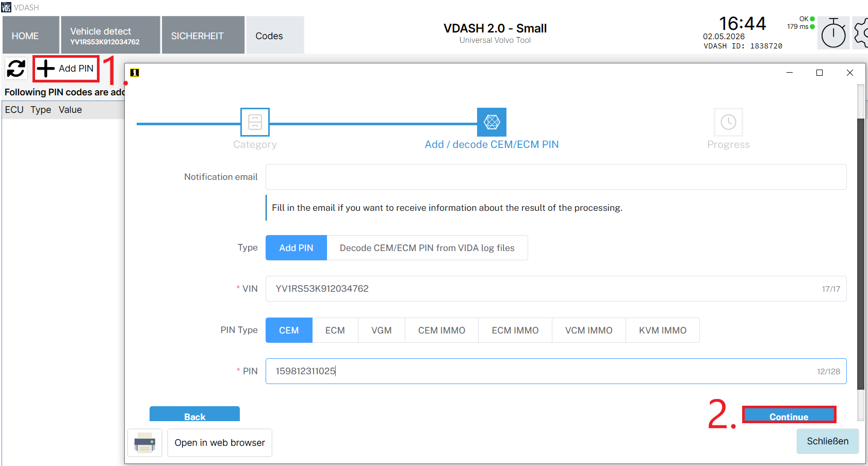The width and height of the screenshot is (868, 466).
Task: Click the dialog info icon in title bar
Action: (135, 73)
